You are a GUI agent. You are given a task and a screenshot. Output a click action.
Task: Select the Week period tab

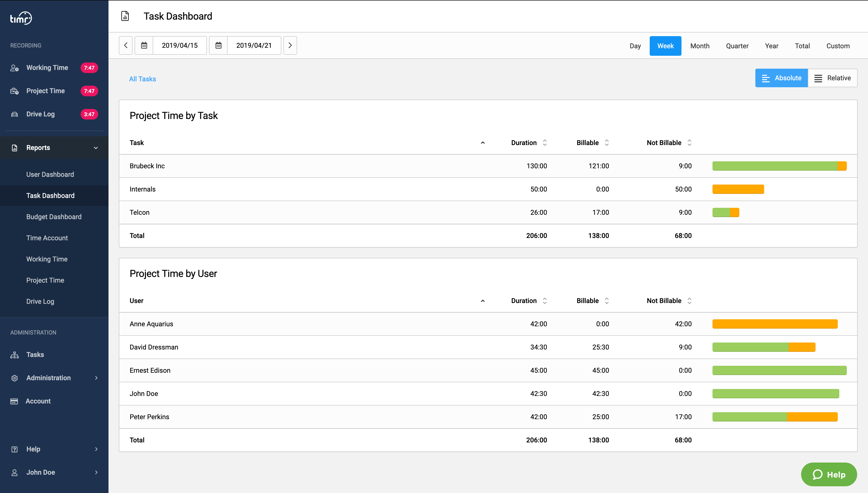tap(665, 46)
